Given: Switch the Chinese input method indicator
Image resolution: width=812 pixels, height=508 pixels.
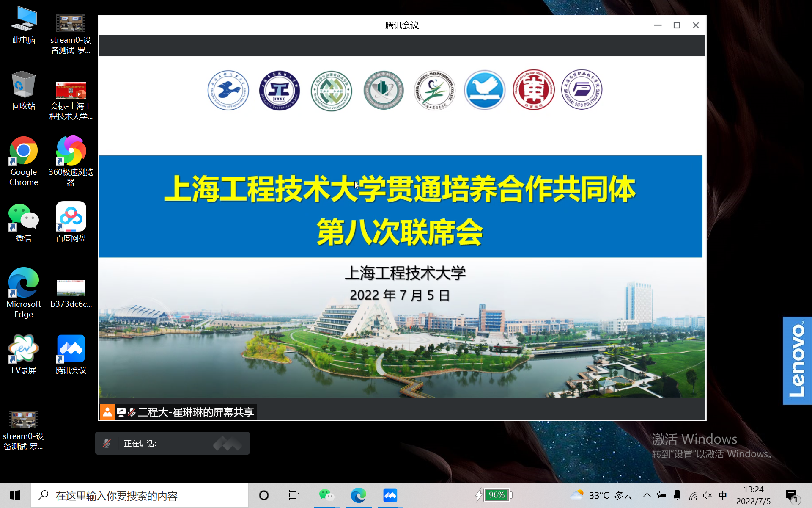Looking at the screenshot, I should pos(722,495).
